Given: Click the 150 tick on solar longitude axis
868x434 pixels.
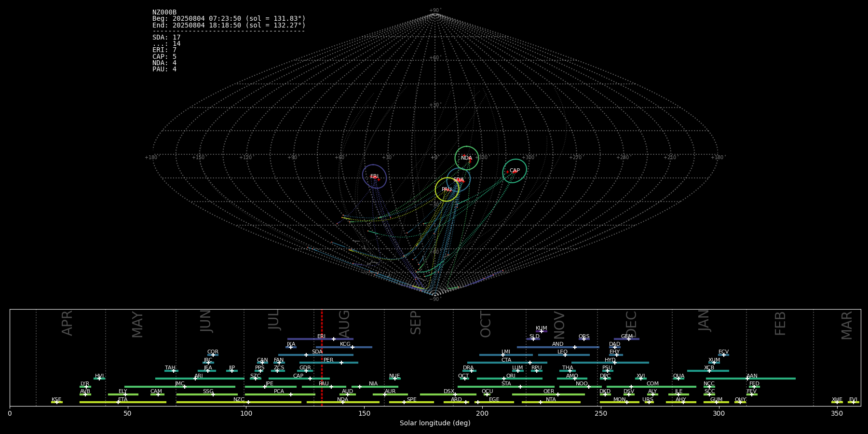Looking at the screenshot, I should pos(364,413).
